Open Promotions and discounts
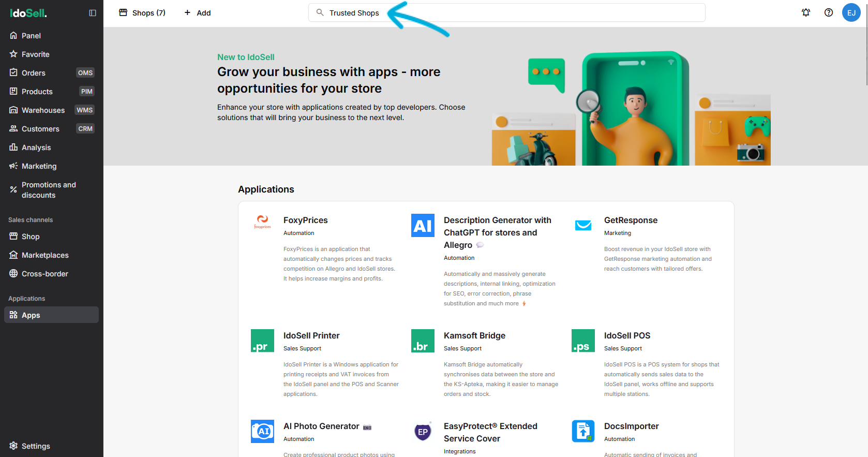Image resolution: width=868 pixels, height=457 pixels. (51, 189)
